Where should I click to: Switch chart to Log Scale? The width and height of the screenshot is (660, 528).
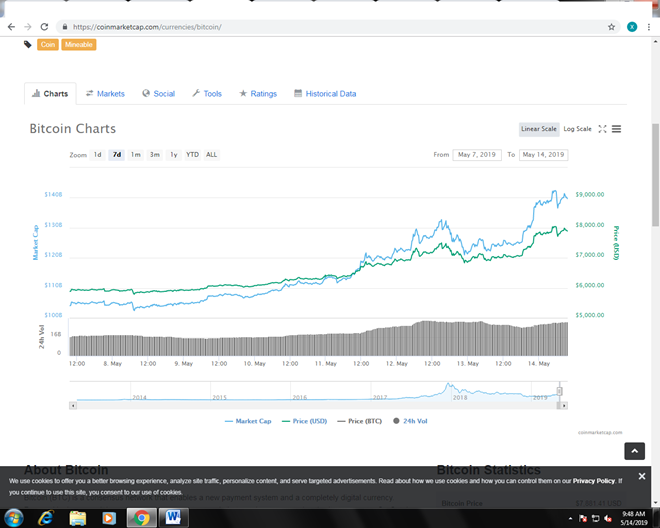(x=577, y=129)
